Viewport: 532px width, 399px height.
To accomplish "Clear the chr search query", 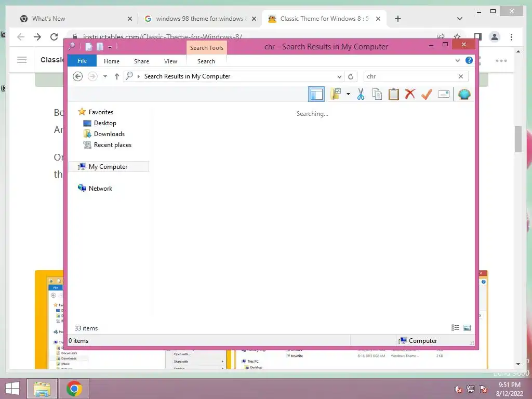I will coord(461,76).
